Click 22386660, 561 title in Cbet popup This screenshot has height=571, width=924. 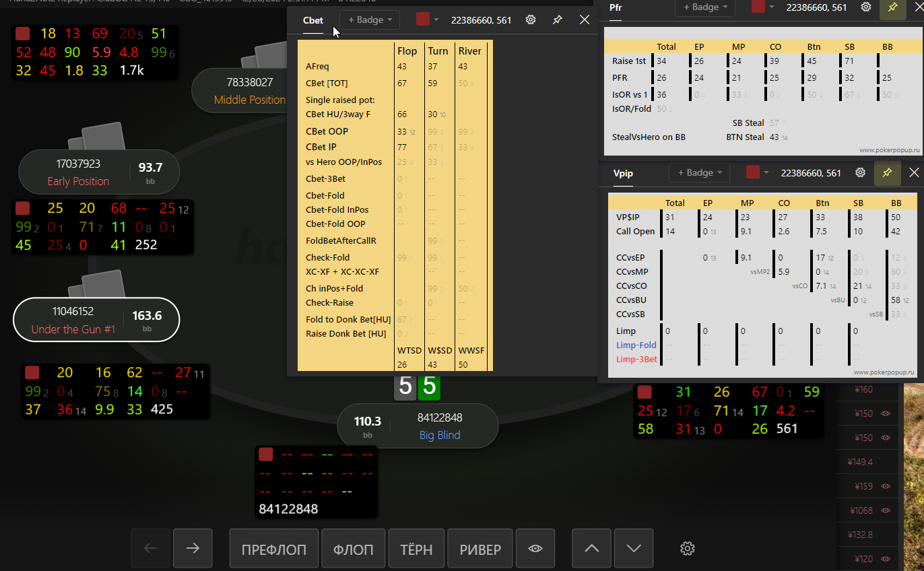pos(481,20)
